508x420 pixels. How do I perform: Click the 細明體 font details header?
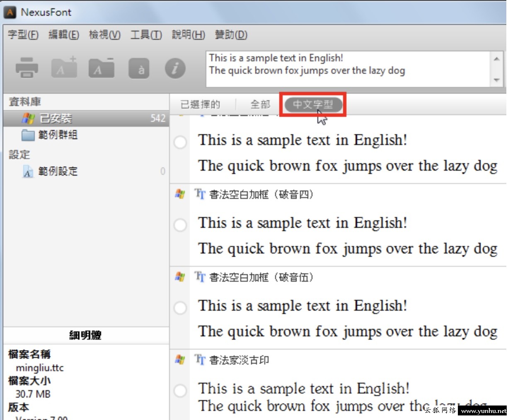85,335
